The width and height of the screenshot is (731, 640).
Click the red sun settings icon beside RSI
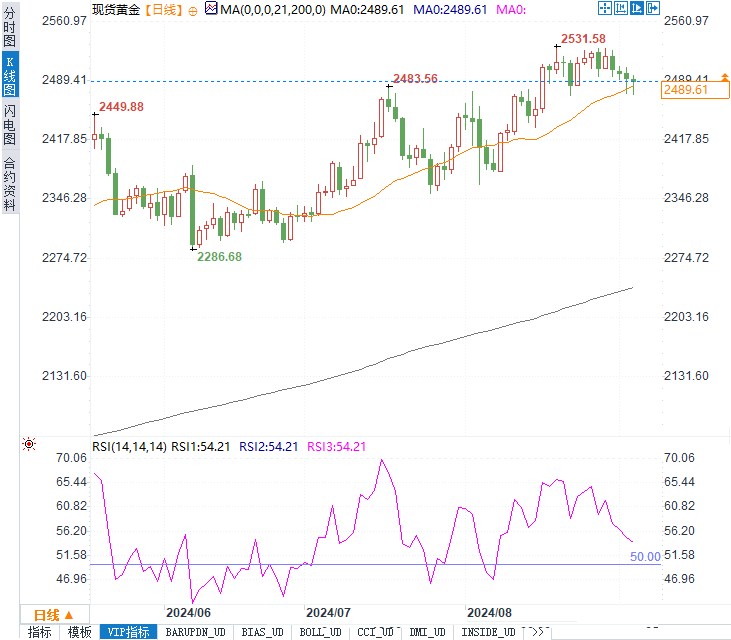(x=29, y=444)
